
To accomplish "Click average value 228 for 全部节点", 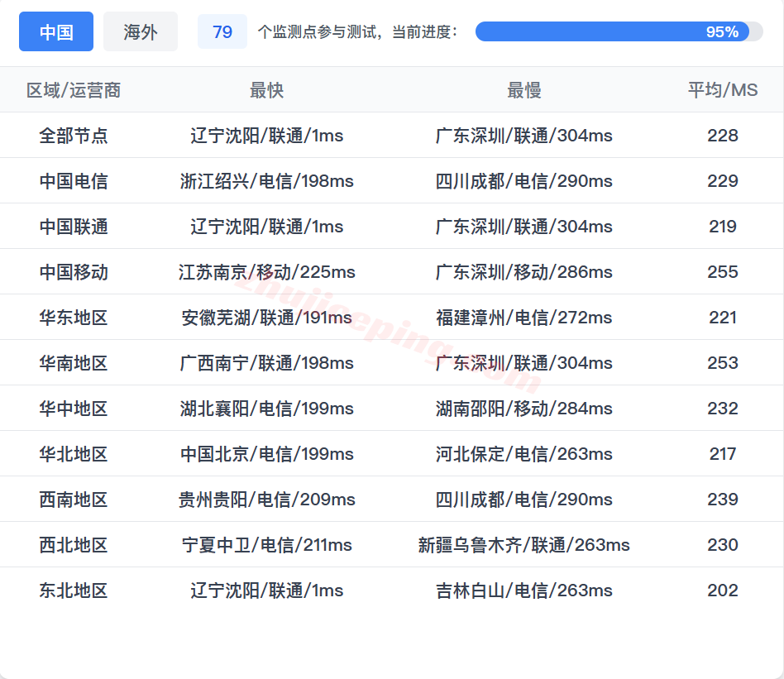I will [723, 136].
